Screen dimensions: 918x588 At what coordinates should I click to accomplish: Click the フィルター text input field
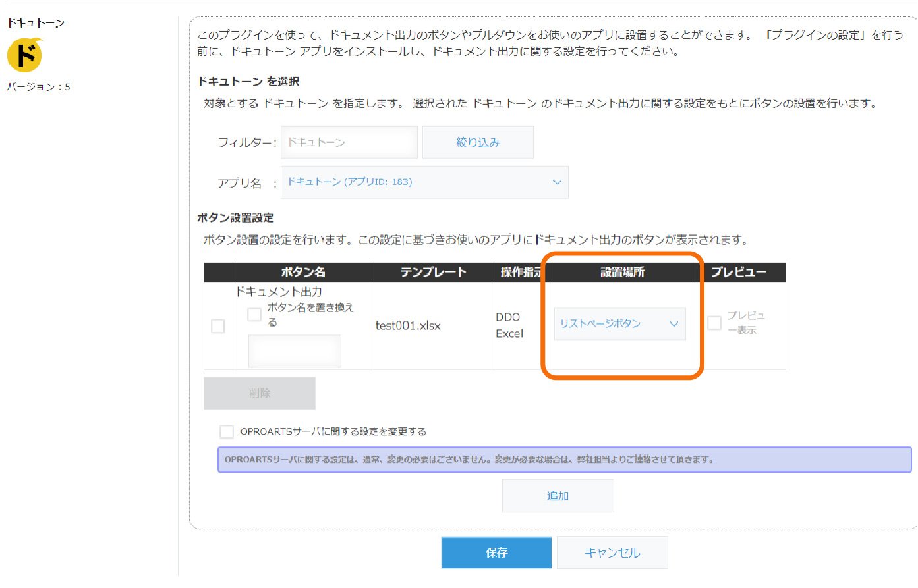click(349, 142)
